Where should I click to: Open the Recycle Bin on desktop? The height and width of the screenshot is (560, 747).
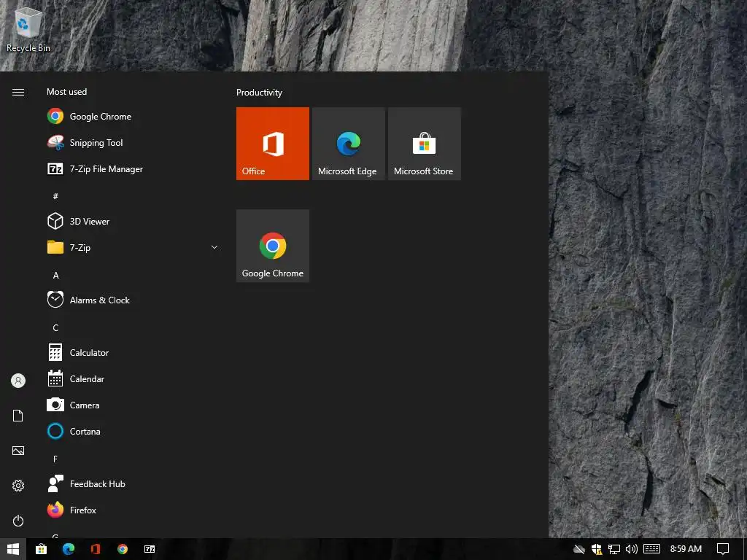point(28,29)
